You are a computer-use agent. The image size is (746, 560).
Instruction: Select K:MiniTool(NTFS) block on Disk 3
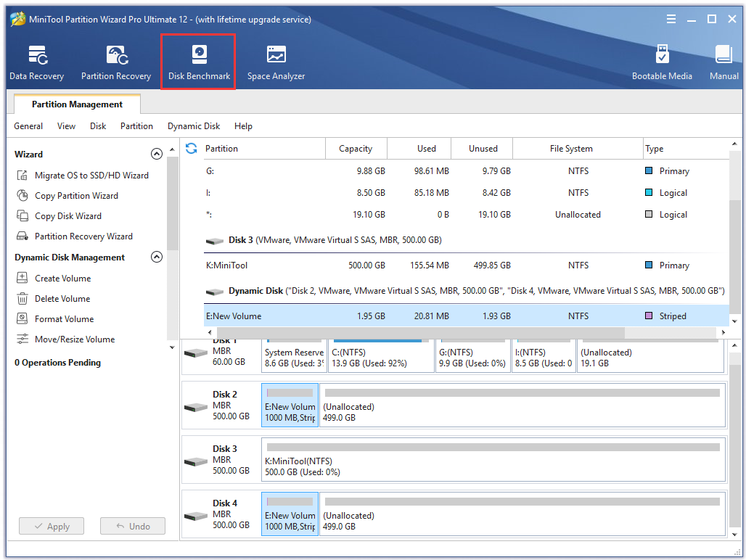coord(493,460)
